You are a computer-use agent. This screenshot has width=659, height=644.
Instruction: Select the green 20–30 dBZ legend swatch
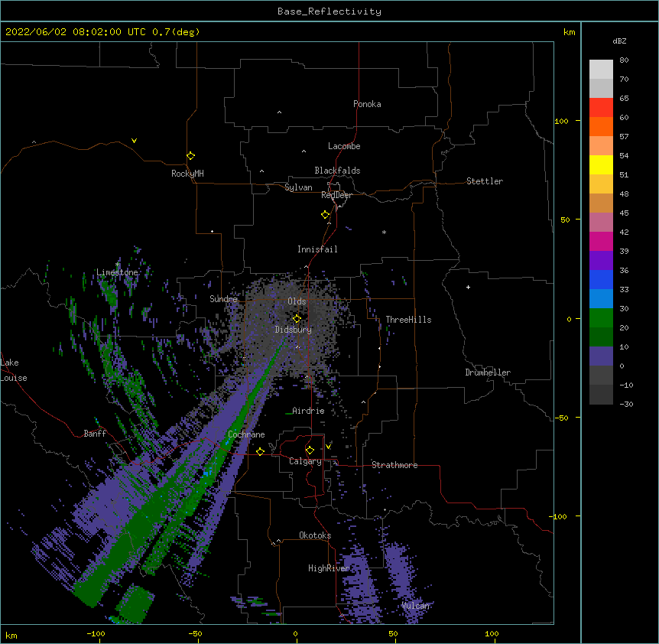tap(601, 318)
